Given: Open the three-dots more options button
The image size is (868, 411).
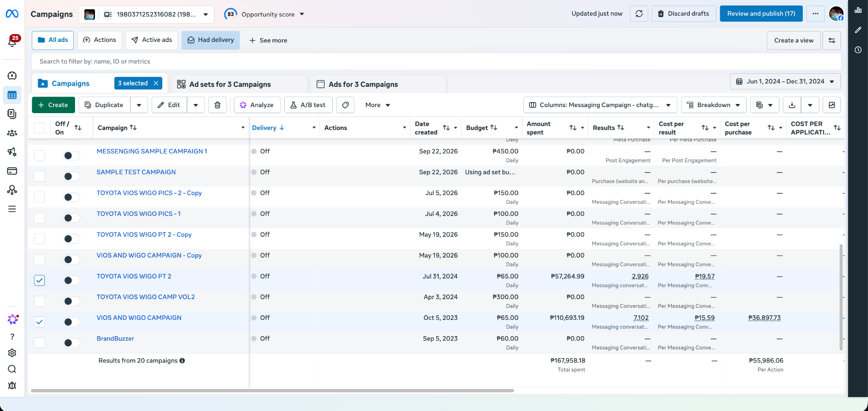Looking at the screenshot, I should tap(815, 14).
